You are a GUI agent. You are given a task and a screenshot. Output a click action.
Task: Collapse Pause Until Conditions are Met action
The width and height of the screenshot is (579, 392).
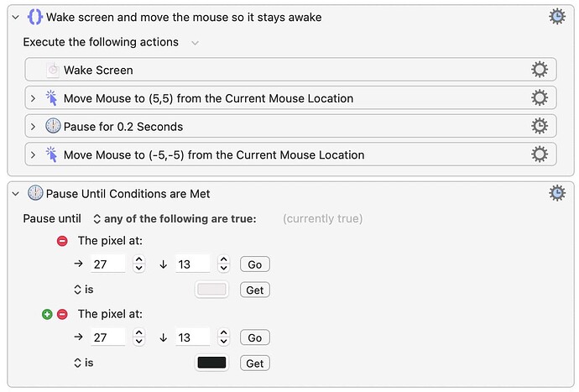point(16,194)
